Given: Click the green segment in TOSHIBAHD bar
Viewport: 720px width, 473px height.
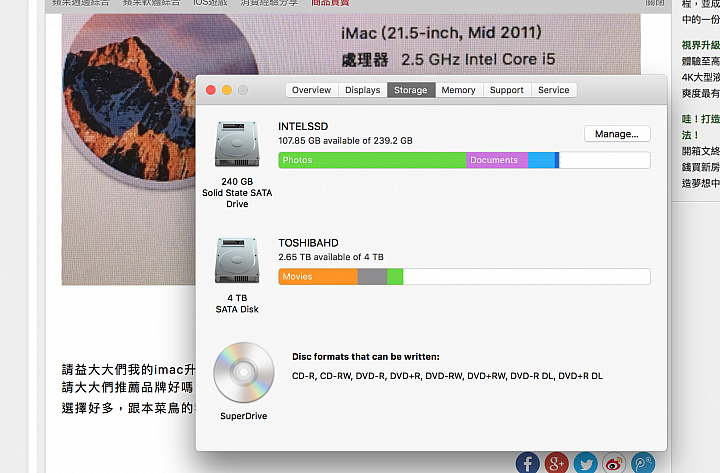Looking at the screenshot, I should click(395, 276).
